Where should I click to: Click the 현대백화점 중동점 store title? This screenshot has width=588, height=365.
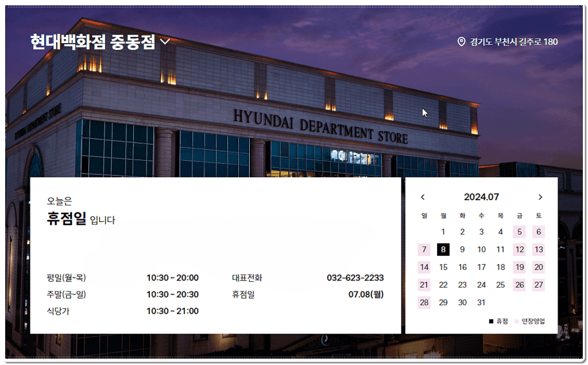(92, 41)
